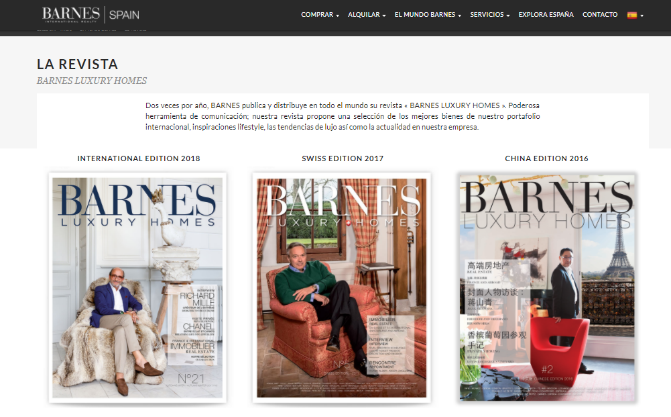Expand the COMPRAR menu
The image size is (671, 417).
[320, 15]
